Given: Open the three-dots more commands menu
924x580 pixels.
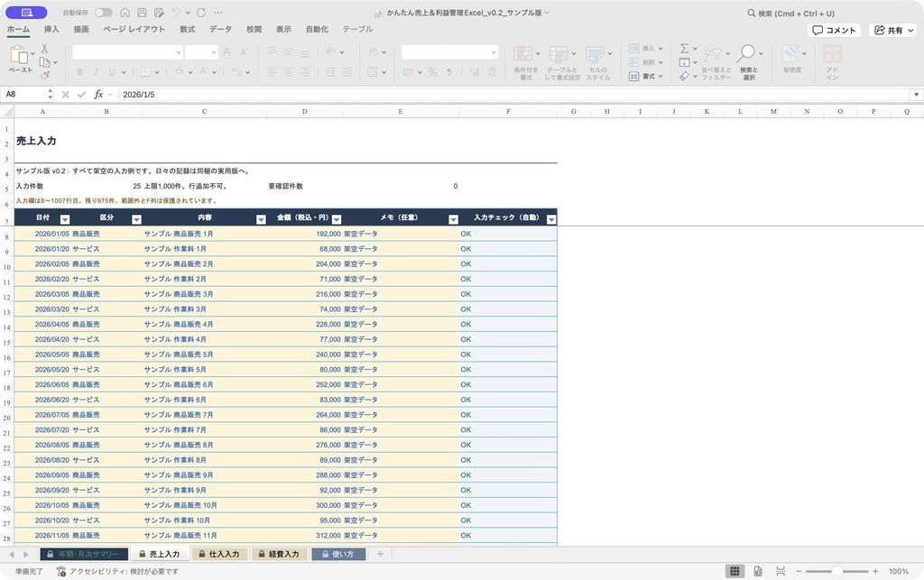Looking at the screenshot, I should 218,13.
